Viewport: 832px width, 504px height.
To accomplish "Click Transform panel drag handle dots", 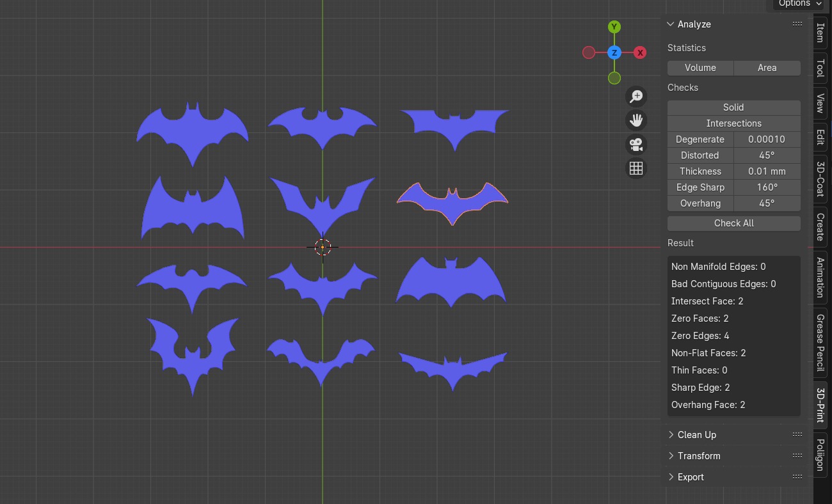I will point(797,455).
